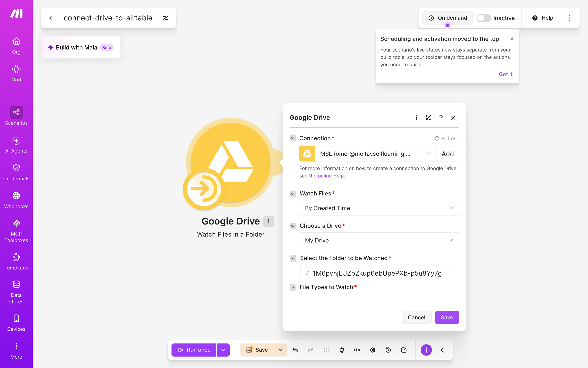Click the undo arrow in bottom toolbar
588x368 pixels.
[295, 350]
